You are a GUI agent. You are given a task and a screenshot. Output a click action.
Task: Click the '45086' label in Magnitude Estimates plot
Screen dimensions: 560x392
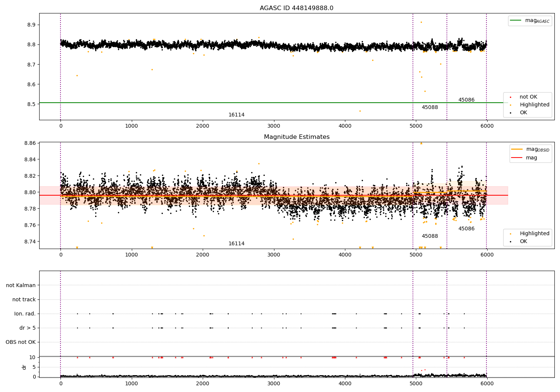466,229
